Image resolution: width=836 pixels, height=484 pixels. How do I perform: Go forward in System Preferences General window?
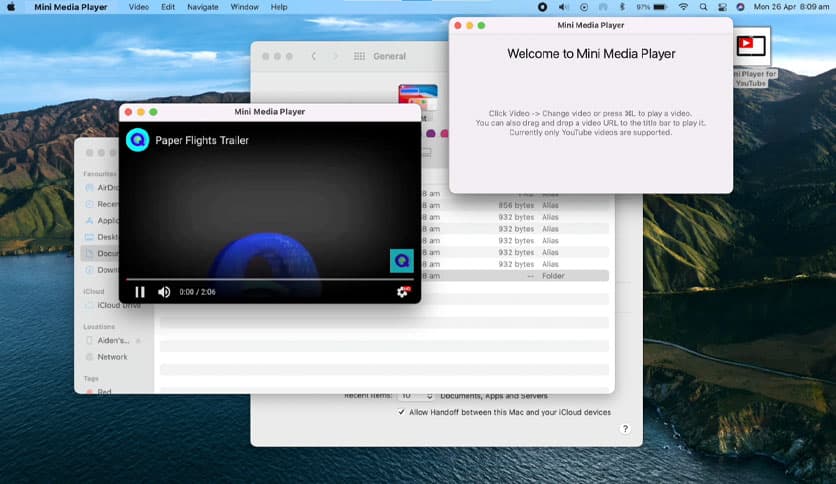click(x=335, y=56)
